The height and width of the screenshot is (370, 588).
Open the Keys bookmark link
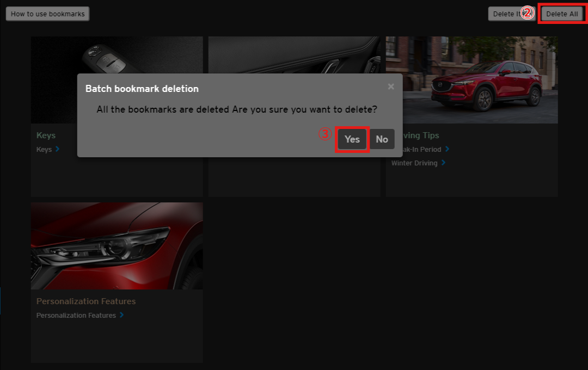click(44, 149)
